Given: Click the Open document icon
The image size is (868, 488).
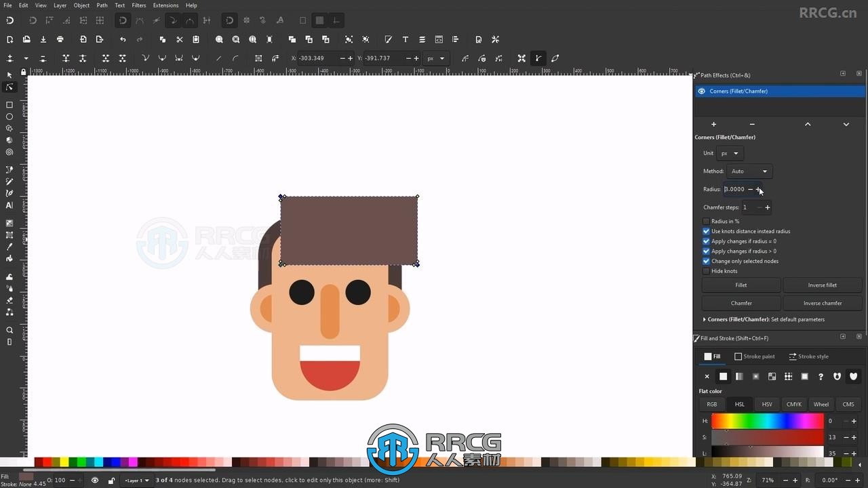Looking at the screenshot, I should coord(26,39).
